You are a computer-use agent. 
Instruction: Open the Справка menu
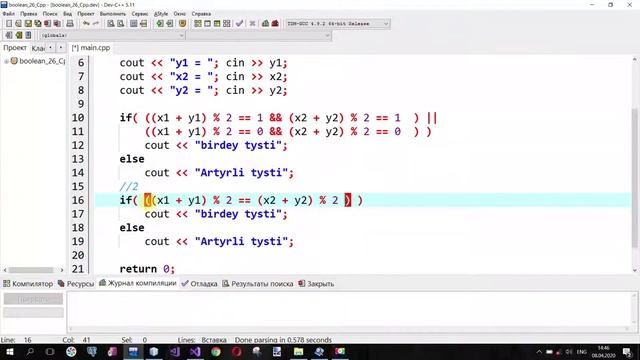point(201,14)
